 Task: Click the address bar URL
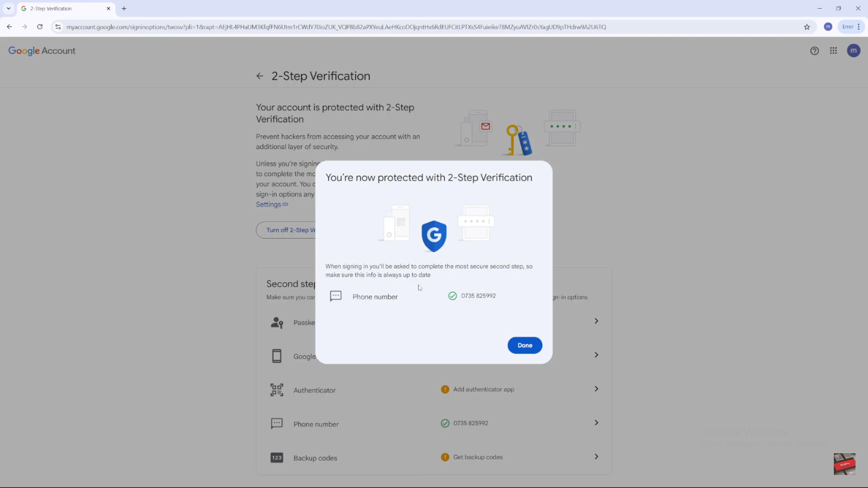[336, 27]
